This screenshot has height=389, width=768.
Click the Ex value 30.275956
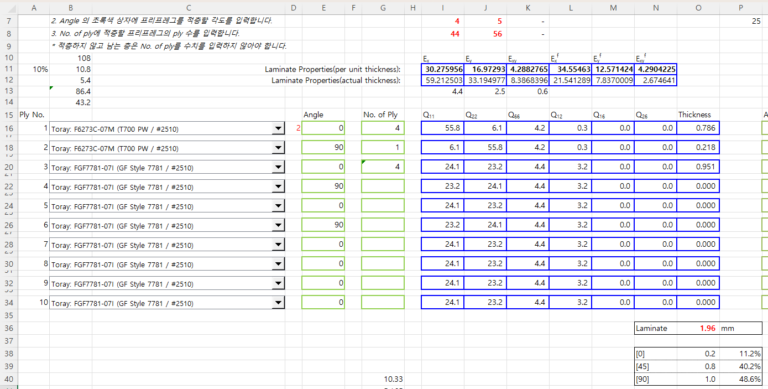(443, 70)
